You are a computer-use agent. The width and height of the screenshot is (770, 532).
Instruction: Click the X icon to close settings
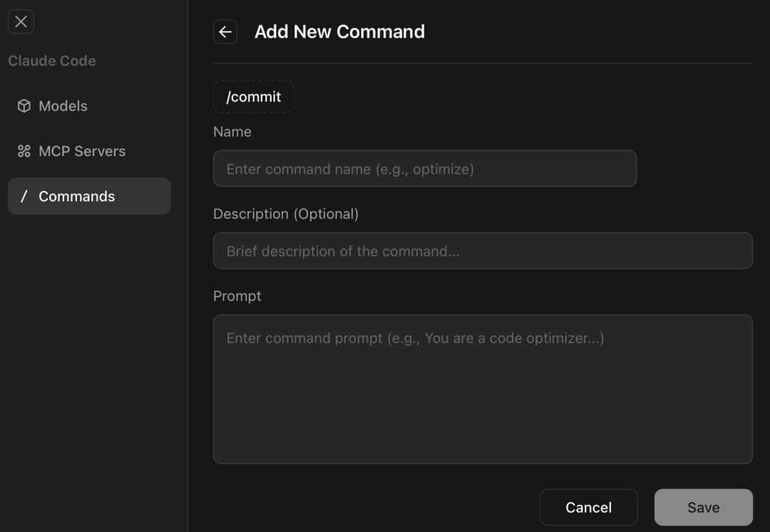pyautogui.click(x=21, y=21)
